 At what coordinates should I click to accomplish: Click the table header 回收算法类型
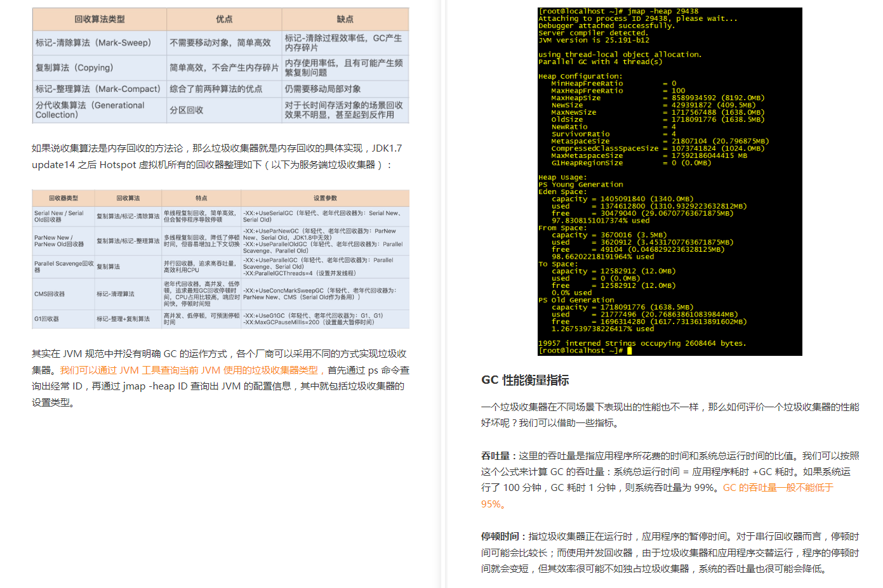pyautogui.click(x=99, y=19)
